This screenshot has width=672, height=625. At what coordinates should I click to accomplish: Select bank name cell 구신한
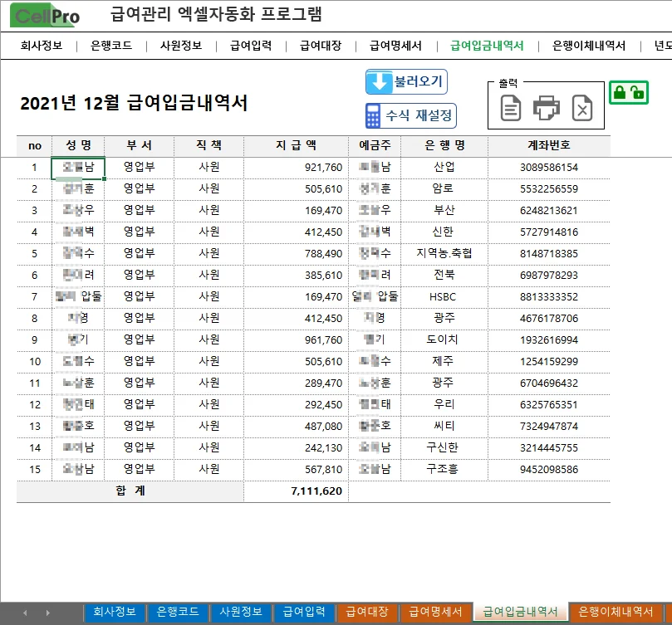click(x=444, y=448)
